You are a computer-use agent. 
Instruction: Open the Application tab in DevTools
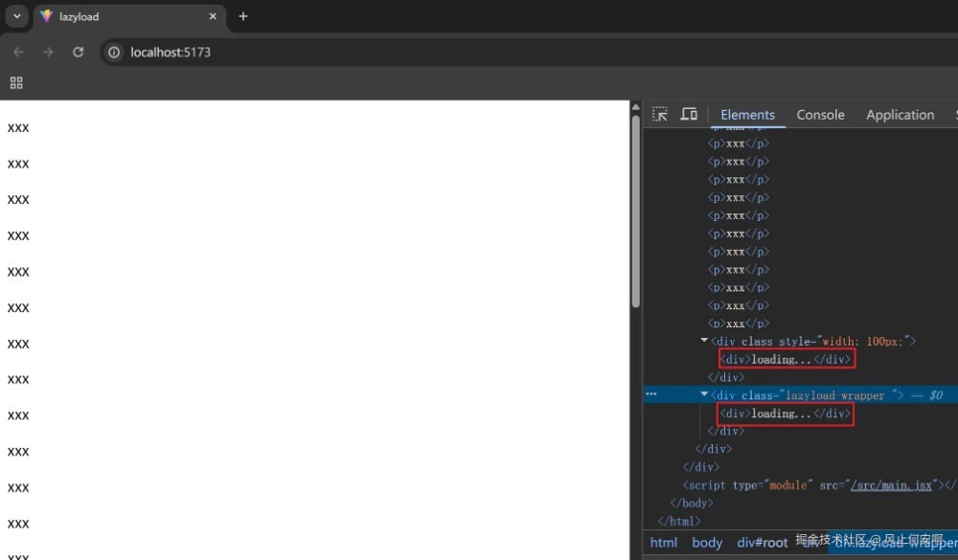pyautogui.click(x=900, y=115)
